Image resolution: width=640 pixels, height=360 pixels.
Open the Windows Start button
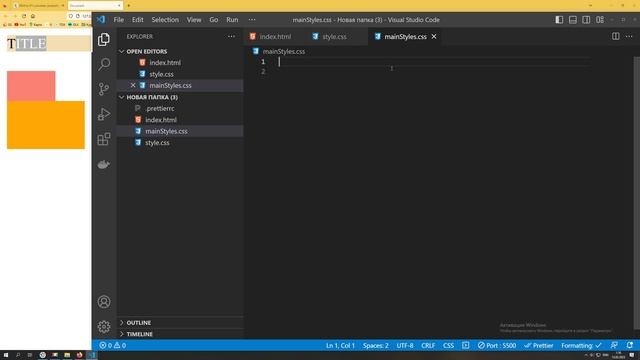tap(6, 355)
